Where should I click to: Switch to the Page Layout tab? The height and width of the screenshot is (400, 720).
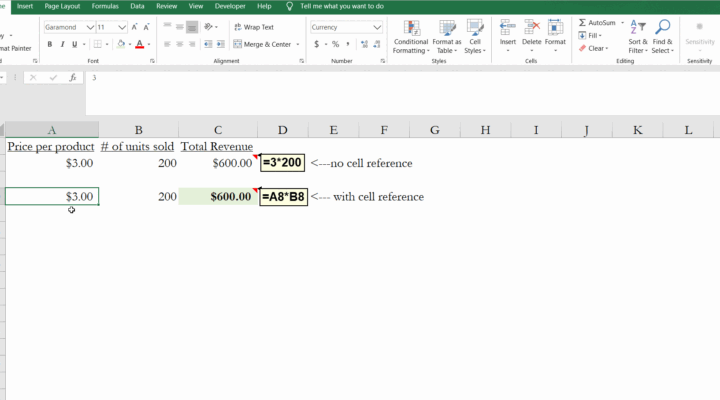click(63, 6)
